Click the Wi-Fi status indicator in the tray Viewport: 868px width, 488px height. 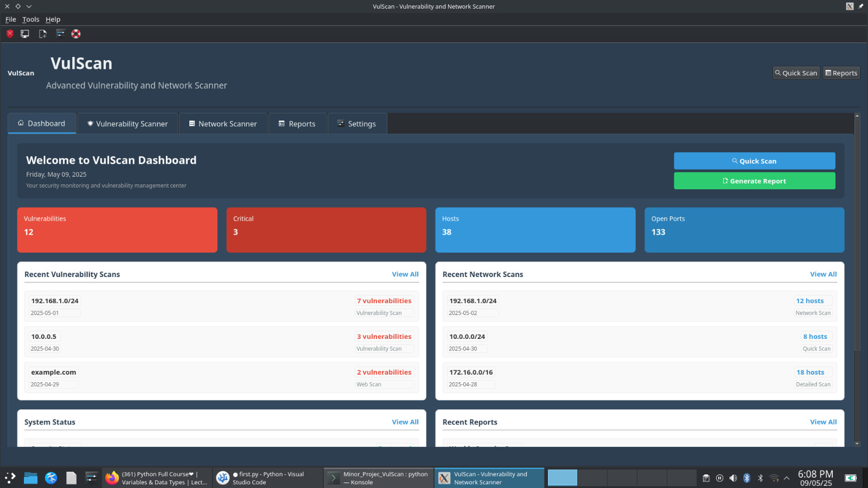tap(774, 478)
